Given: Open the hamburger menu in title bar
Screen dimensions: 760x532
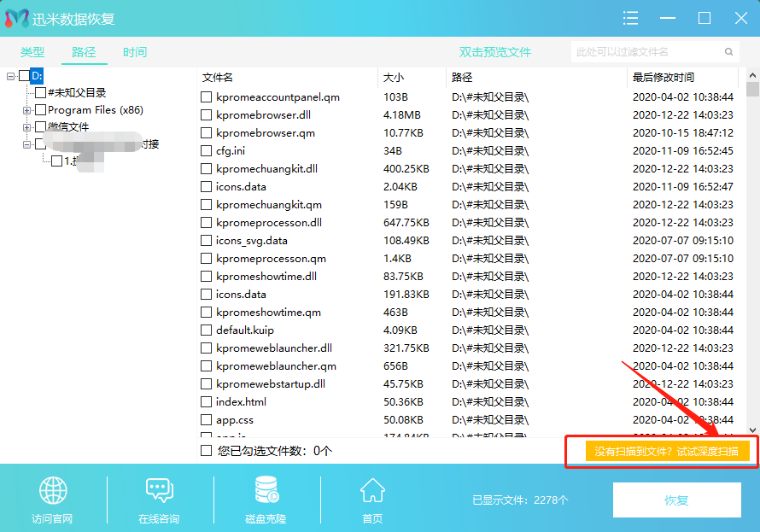Looking at the screenshot, I should click(631, 18).
